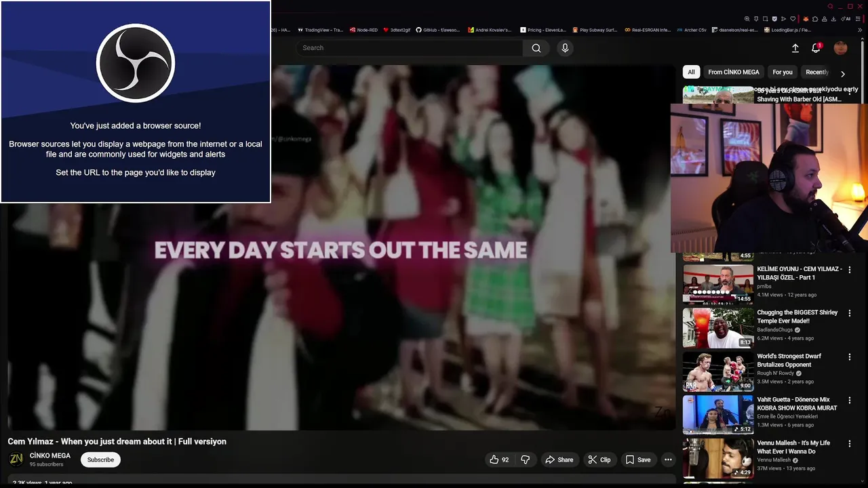
Task: Save the video to a playlist
Action: click(x=638, y=460)
